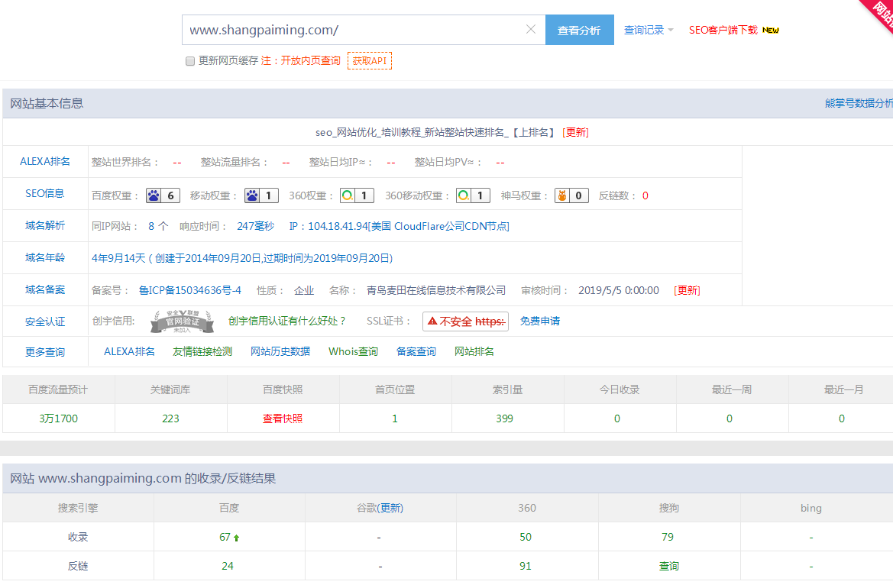Click Sogou indexed count 79
Screen dimensions: 893x588
click(668, 537)
